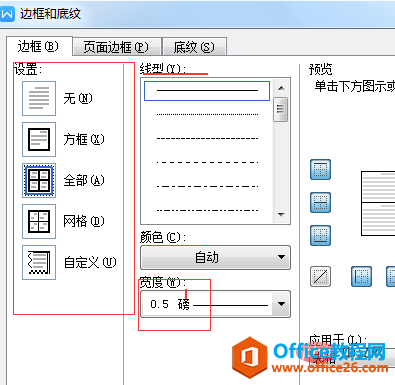Viewport: 395px width, 385px height.
Task: Select the dotted line style
Action: (x=207, y=114)
